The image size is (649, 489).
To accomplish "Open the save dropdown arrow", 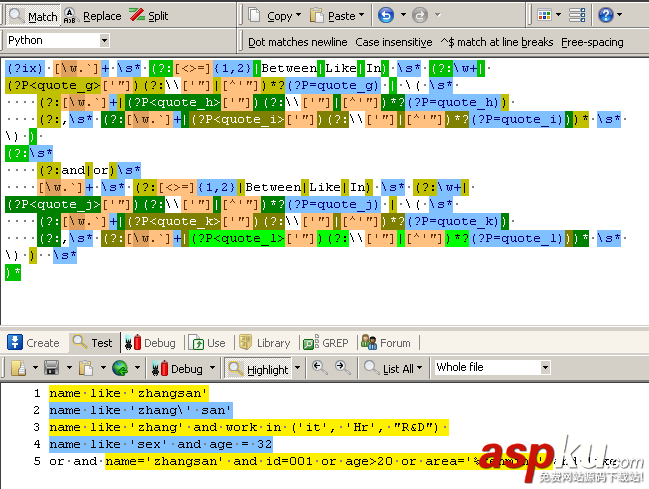I will 69,367.
